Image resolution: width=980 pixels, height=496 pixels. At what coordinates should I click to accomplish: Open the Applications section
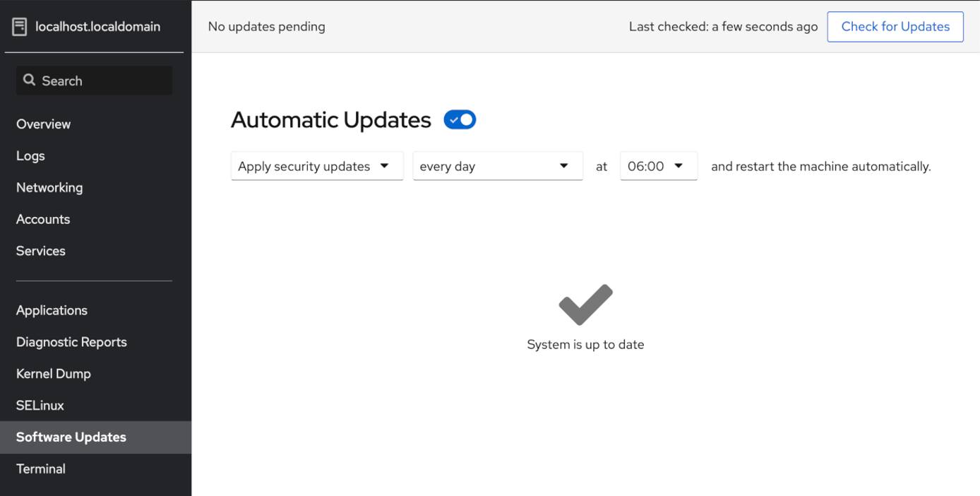pyautogui.click(x=52, y=309)
